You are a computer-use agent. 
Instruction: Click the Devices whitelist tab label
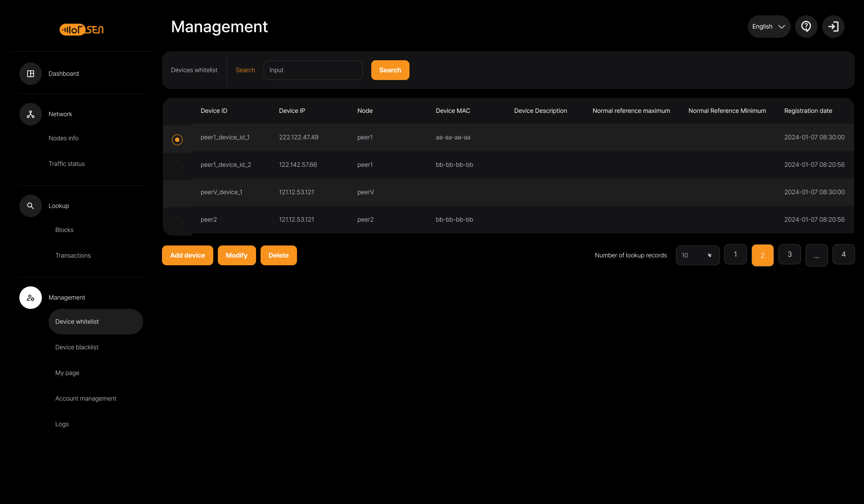pyautogui.click(x=194, y=70)
